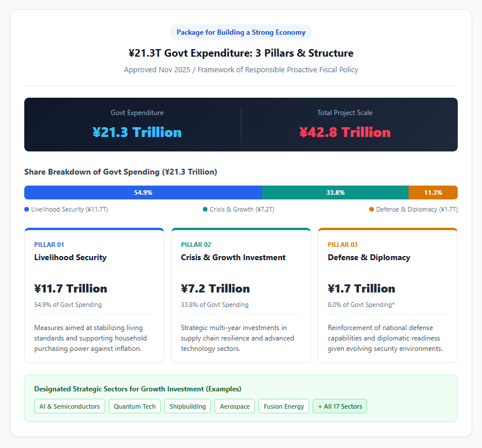Open the Pillar 02 Crisis & Growth Investment card
Viewport: 482px width, 448px height.
(x=241, y=295)
